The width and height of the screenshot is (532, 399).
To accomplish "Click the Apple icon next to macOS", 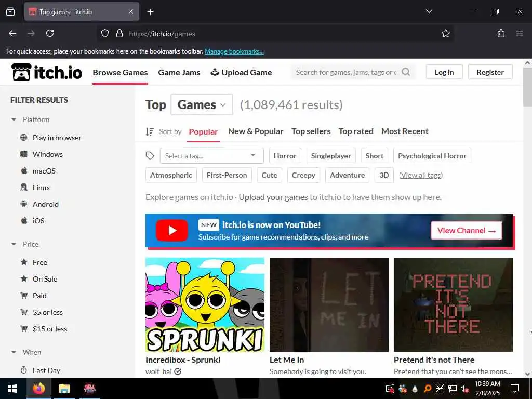I will [24, 170].
